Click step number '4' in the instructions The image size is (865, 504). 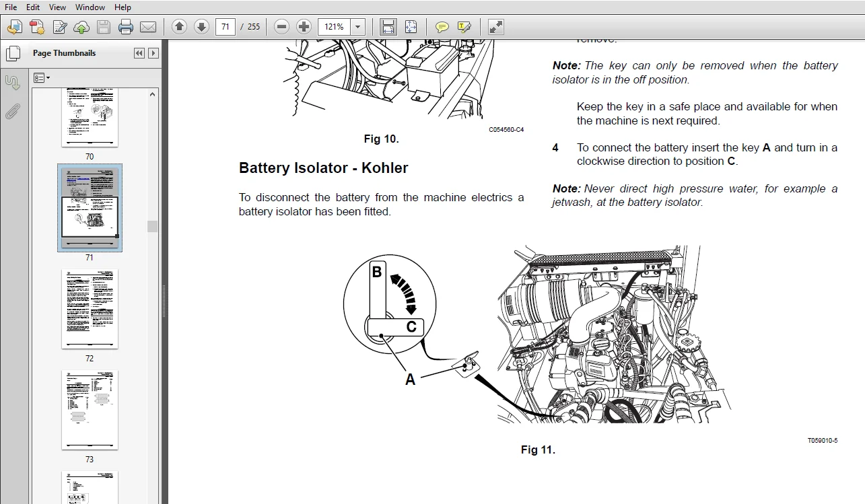[555, 147]
